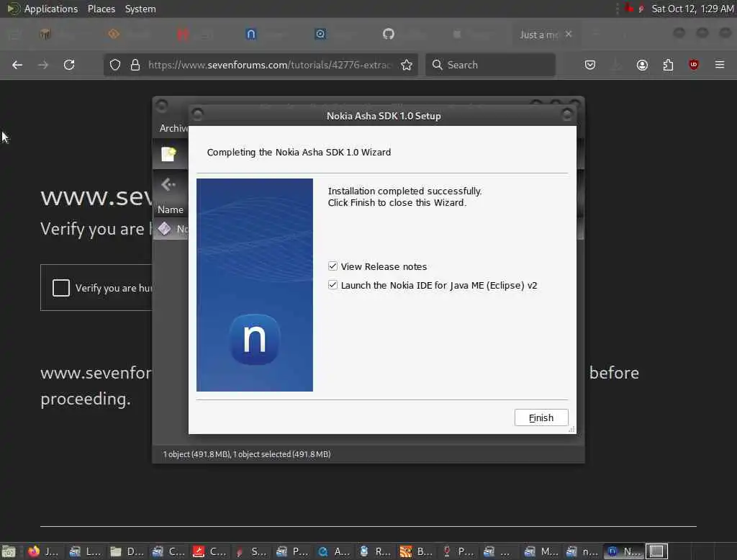Click the Archive menu in archive manager
This screenshot has height=560, width=737.
coord(173,128)
